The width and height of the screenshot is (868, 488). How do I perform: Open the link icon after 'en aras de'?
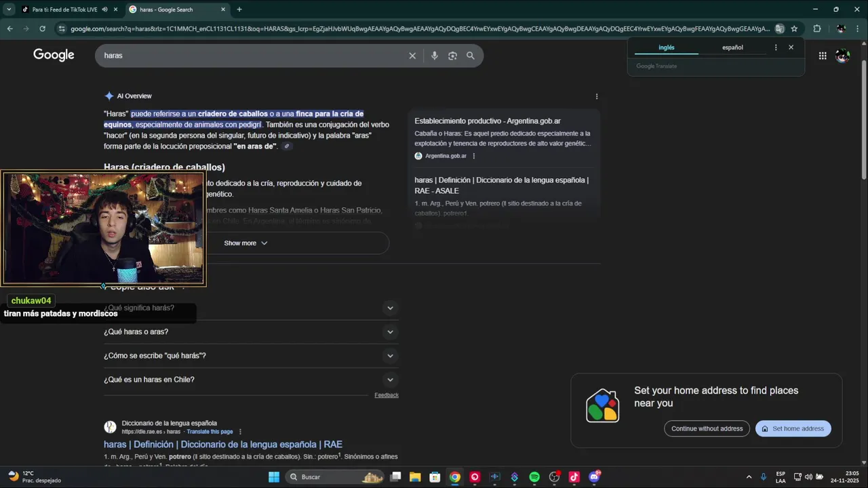[287, 146]
